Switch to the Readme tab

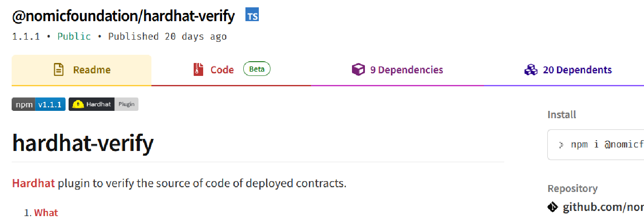point(82,70)
